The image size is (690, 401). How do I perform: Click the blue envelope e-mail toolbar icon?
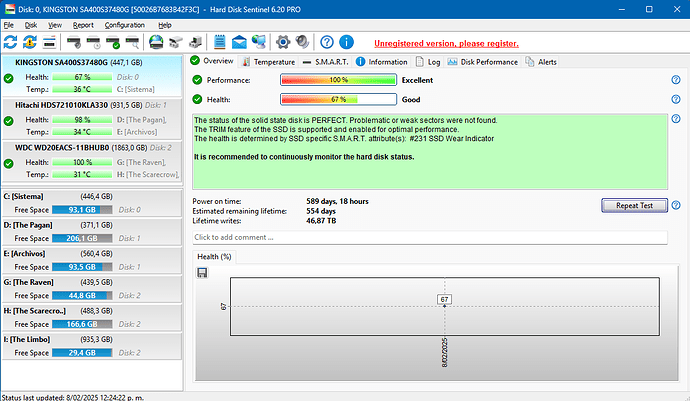click(x=239, y=42)
